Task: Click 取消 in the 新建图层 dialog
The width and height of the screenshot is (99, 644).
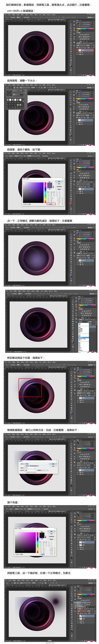Action: [53, 466]
